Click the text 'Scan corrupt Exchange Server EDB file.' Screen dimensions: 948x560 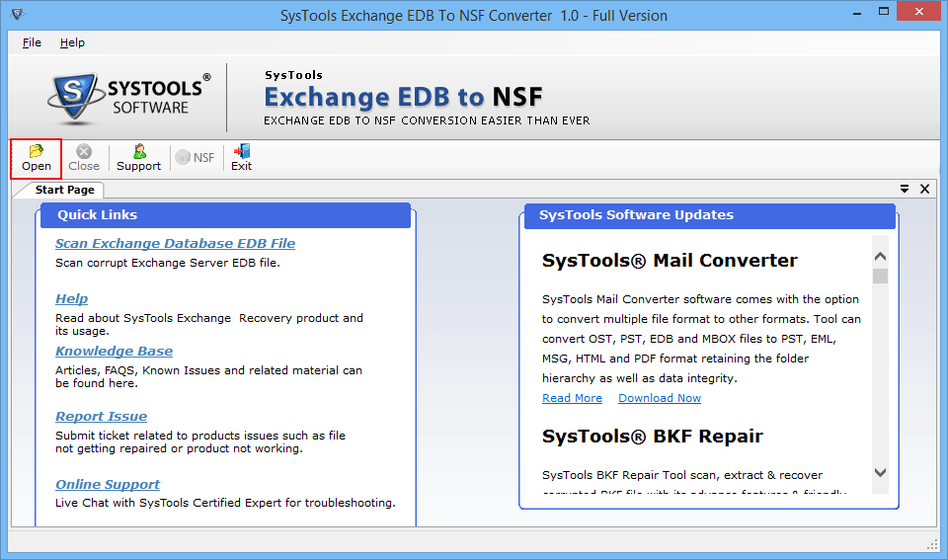coord(168,263)
